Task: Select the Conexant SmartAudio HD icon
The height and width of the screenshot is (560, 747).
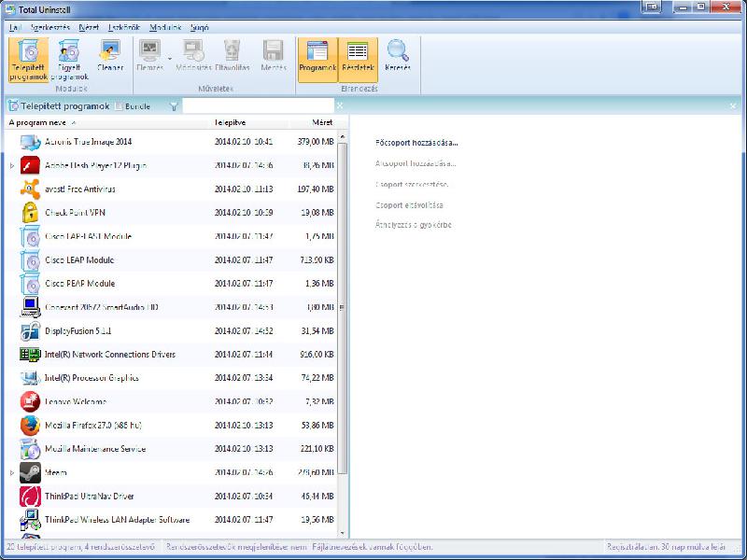Action: point(30,307)
